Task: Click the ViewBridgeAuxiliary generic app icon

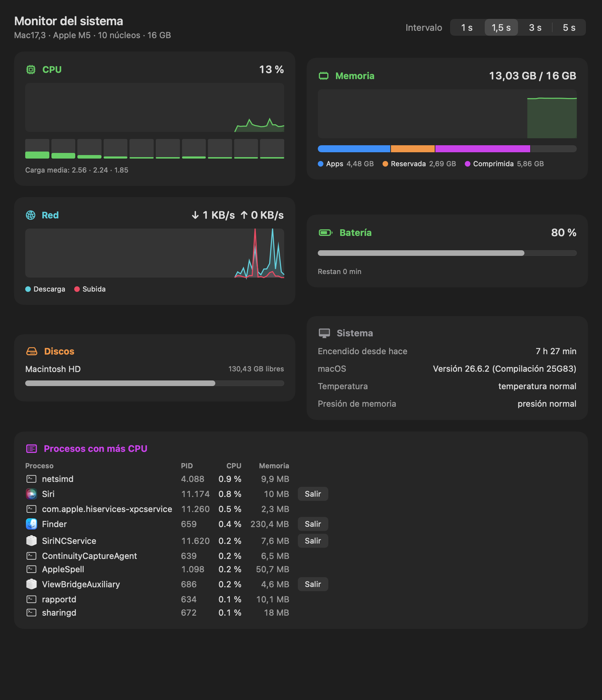Action: [31, 584]
